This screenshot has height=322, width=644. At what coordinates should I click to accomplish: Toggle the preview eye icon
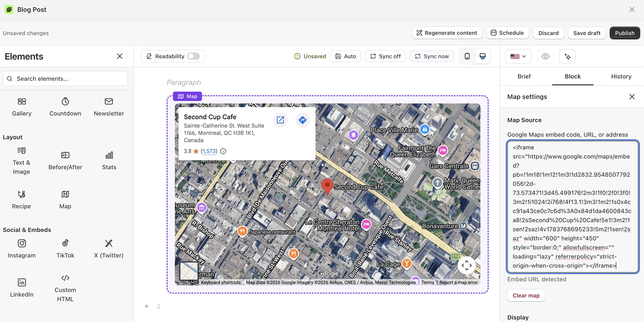[x=545, y=56]
